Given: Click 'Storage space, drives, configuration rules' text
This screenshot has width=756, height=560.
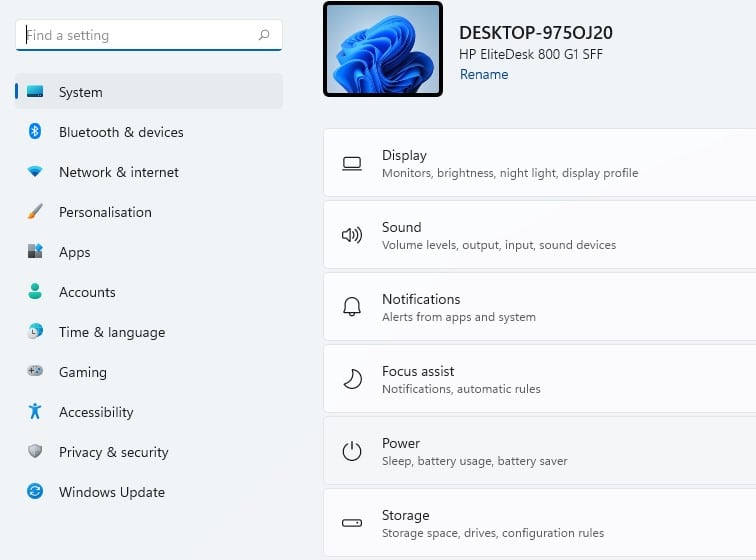Looking at the screenshot, I should 493,533.
